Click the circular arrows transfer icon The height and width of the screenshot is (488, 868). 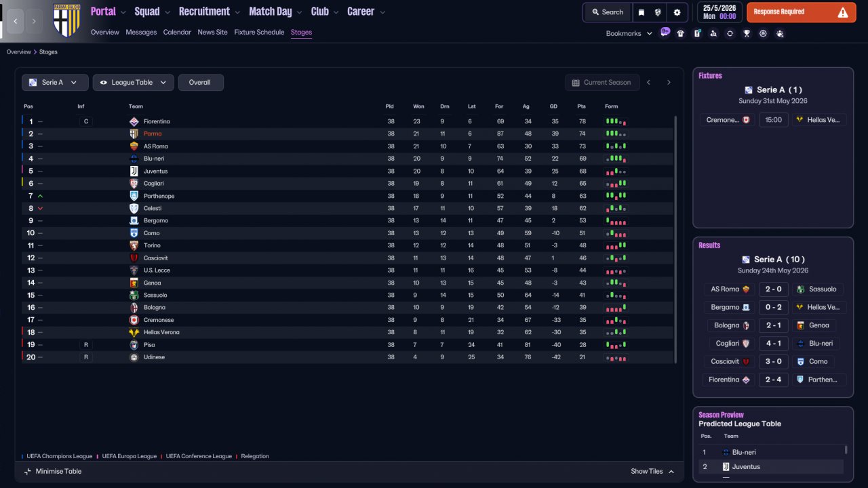(730, 33)
